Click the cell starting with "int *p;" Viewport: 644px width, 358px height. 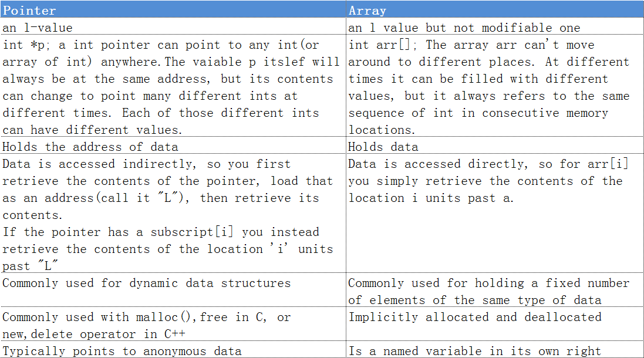[173, 87]
